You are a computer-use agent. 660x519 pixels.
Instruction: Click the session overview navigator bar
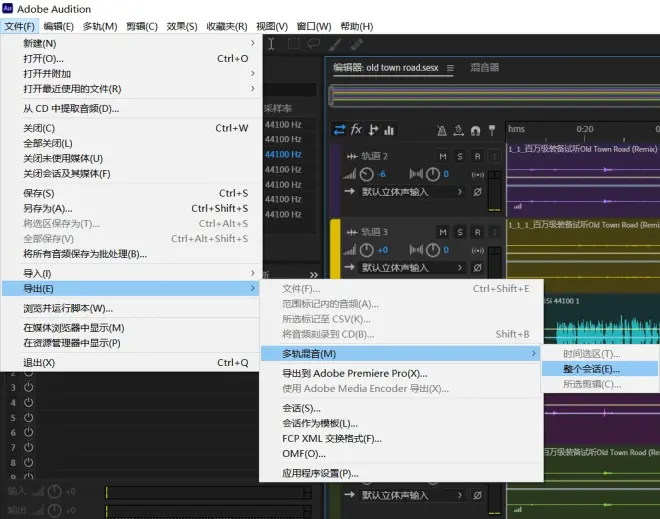pos(494,95)
